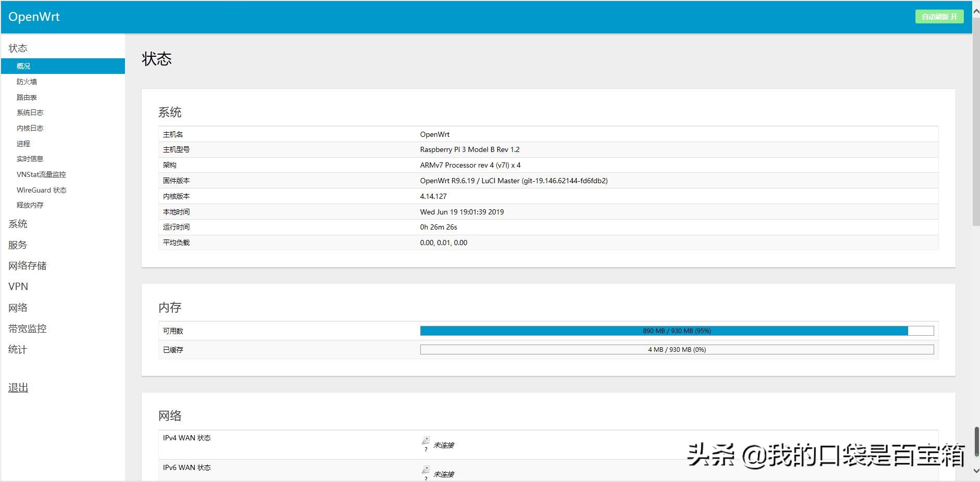The height and width of the screenshot is (482, 980).
Task: Click the 可用数 memory usage progress bar
Action: 676,331
